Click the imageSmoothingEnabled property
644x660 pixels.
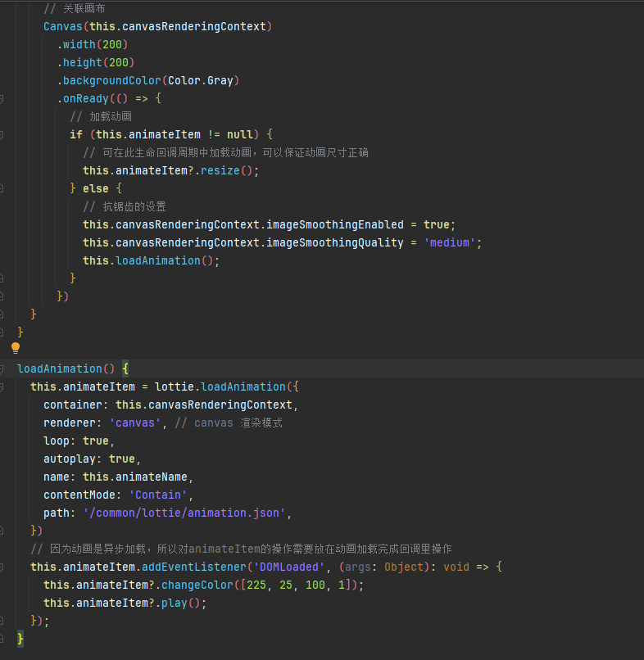(x=334, y=224)
